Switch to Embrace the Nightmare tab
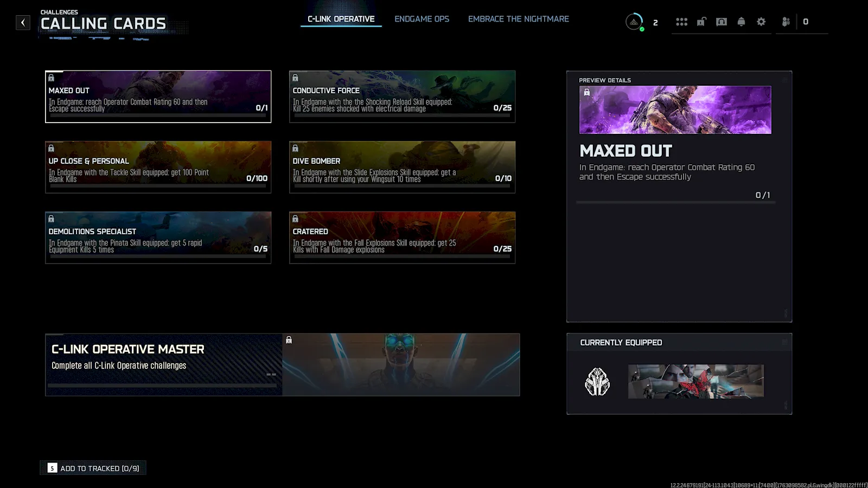Image resolution: width=868 pixels, height=488 pixels. tap(518, 19)
